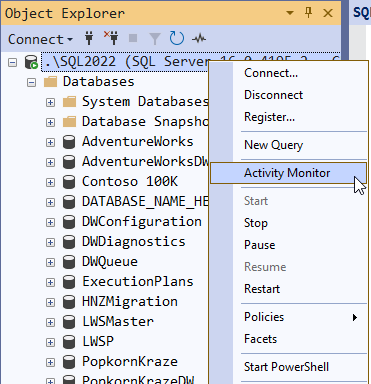
Task: Collapse the Databases folder node
Action: [31, 82]
